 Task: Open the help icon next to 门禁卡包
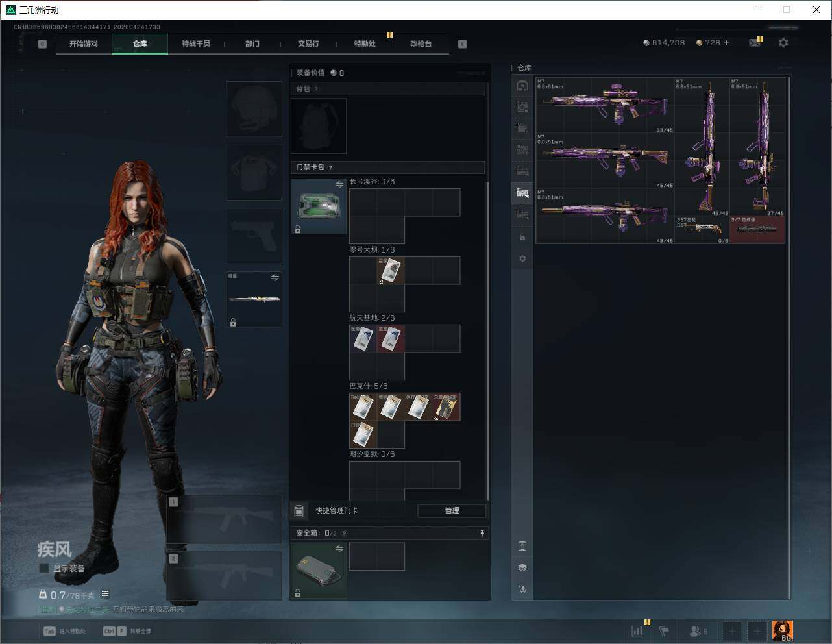coord(330,167)
